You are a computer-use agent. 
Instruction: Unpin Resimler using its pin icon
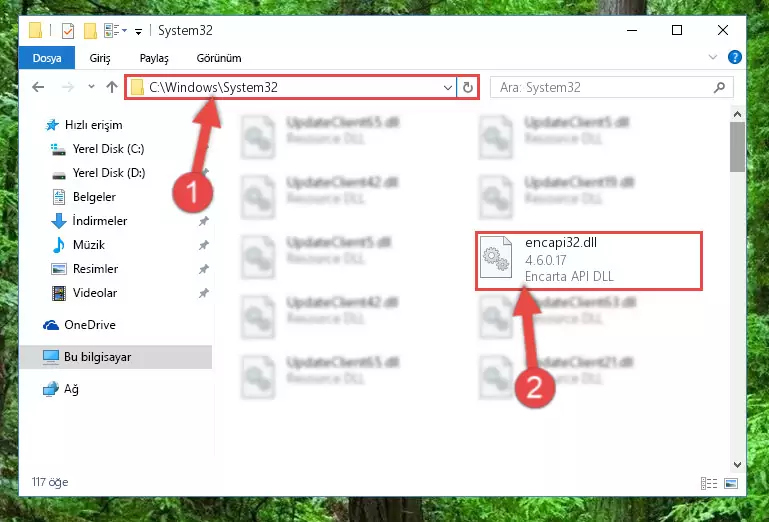click(204, 269)
